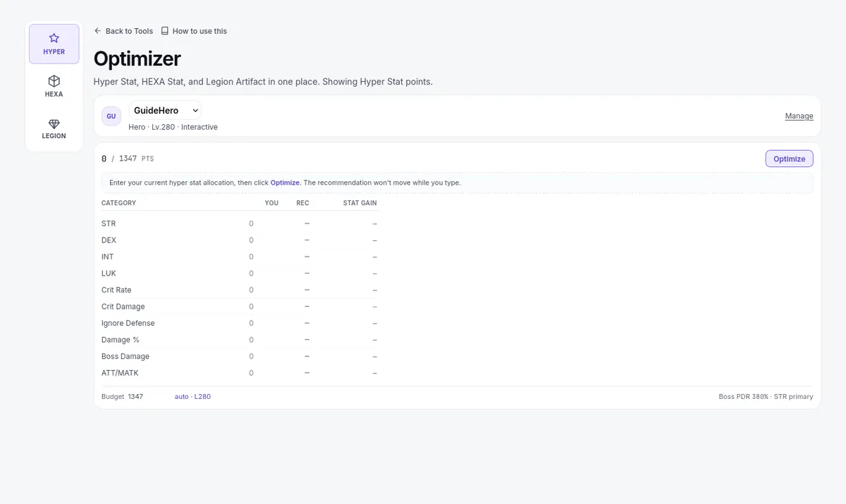Click the Crit Rate label

(x=116, y=290)
